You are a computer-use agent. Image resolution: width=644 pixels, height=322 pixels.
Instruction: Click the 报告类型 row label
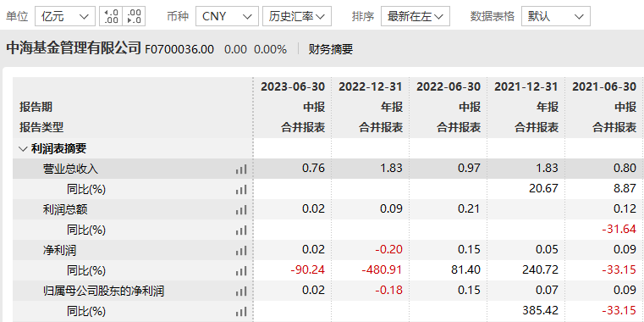(41, 127)
